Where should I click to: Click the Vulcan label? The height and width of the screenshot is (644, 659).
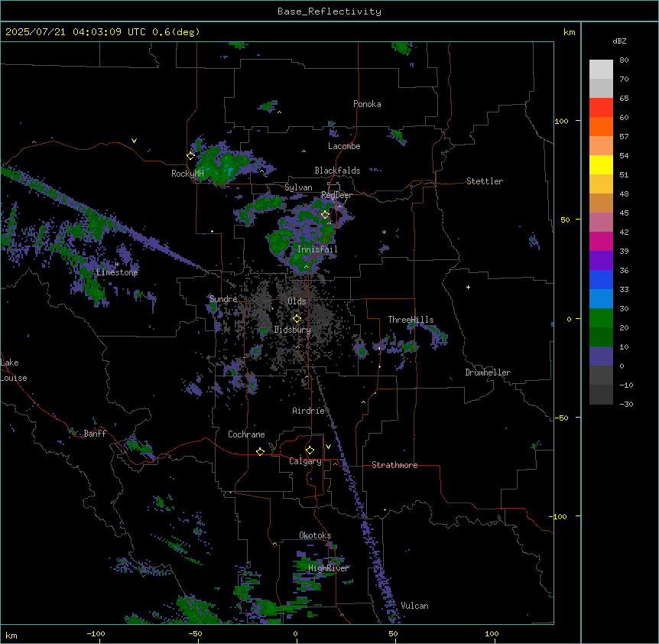[x=414, y=606]
